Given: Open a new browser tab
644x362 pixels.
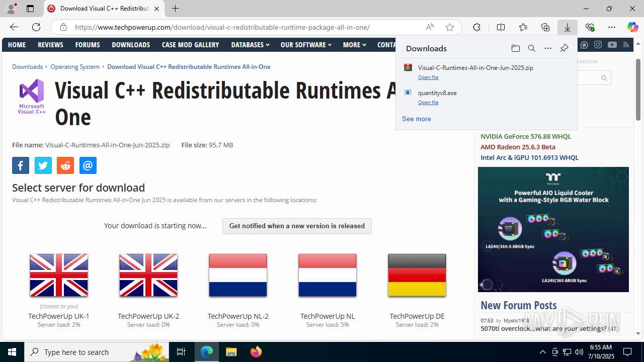Looking at the screenshot, I should (x=175, y=9).
